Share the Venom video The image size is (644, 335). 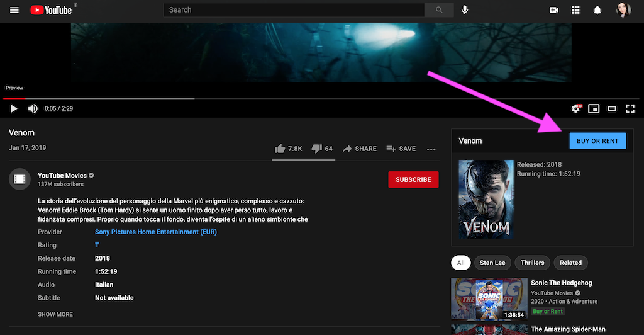pos(359,149)
